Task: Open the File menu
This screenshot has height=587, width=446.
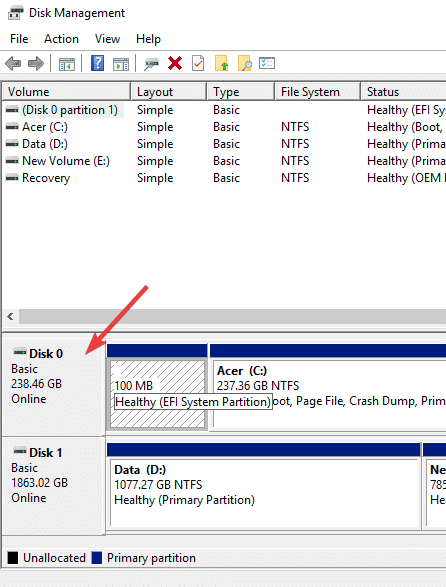Action: click(x=19, y=39)
